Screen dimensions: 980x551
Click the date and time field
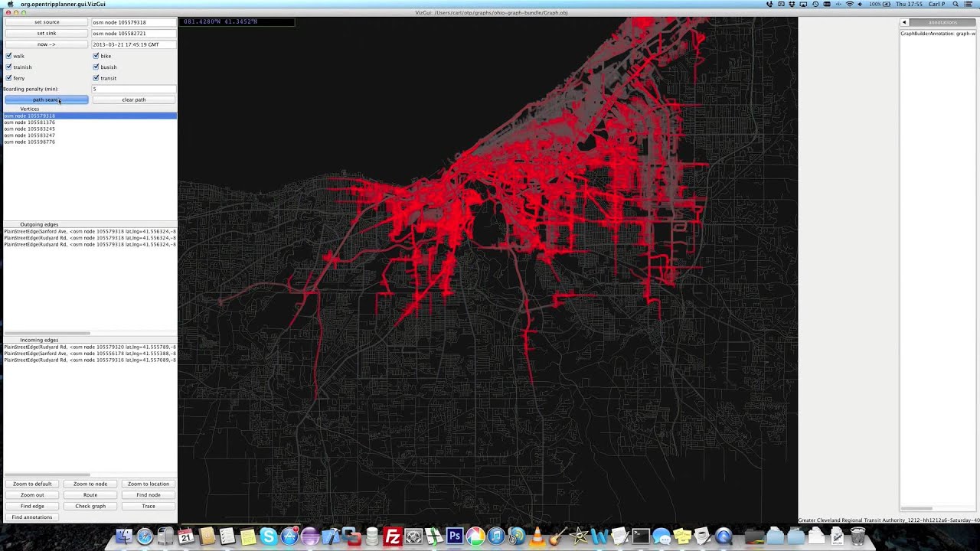point(134,44)
